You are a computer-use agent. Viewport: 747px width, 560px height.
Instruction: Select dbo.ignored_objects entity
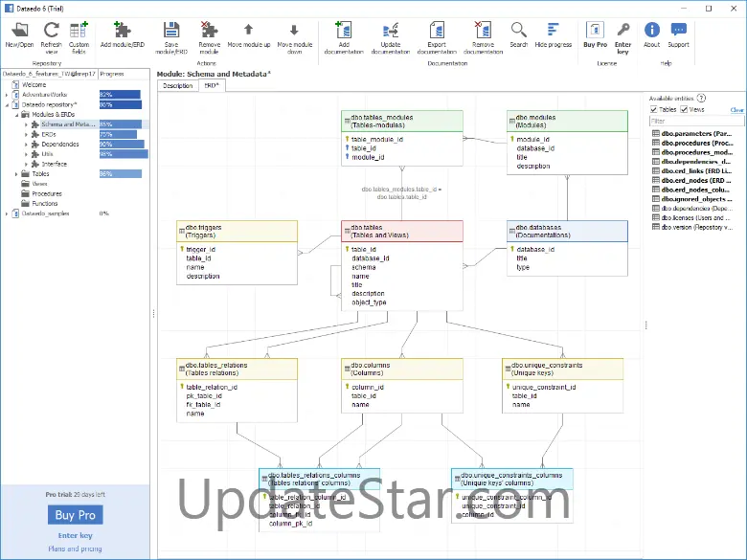click(x=691, y=199)
